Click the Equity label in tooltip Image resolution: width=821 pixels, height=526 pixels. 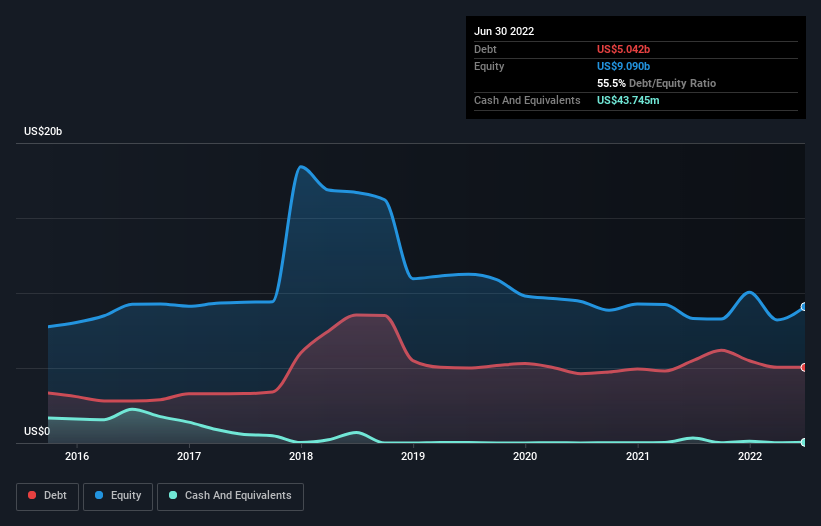click(x=489, y=66)
